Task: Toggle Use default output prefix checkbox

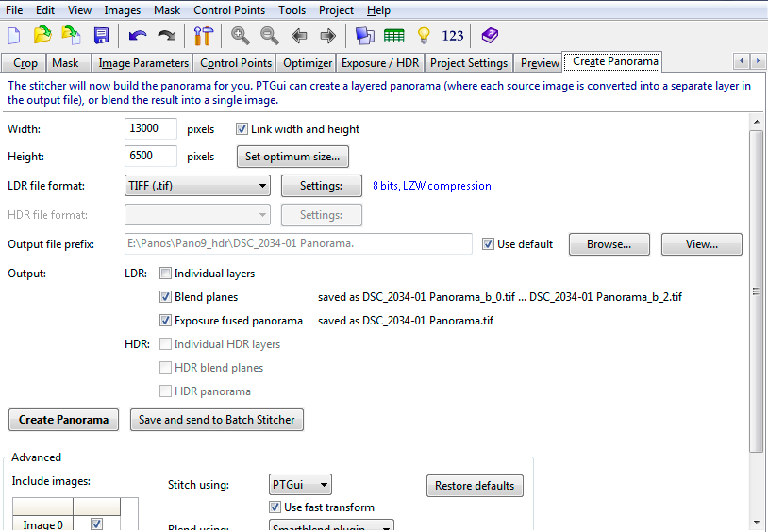Action: (488, 244)
